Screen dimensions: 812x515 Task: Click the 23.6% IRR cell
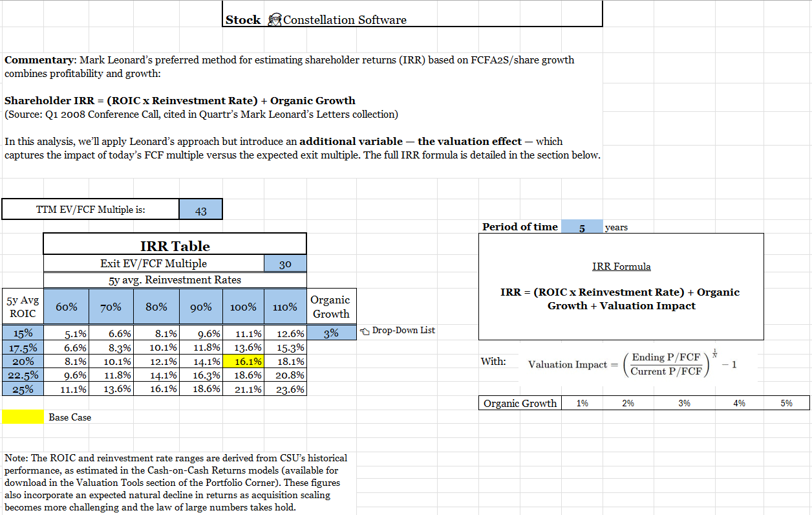(285, 389)
